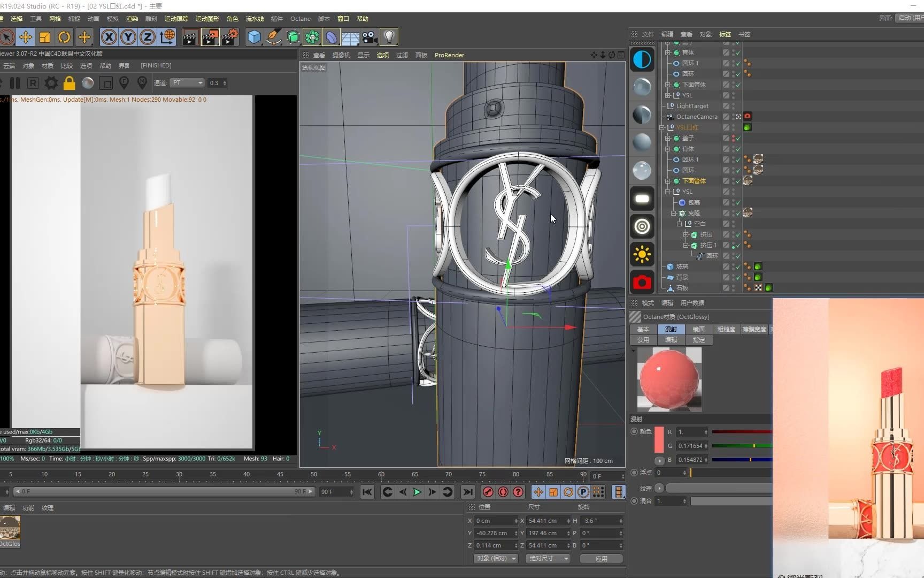This screenshot has width=924, height=578.
Task: Open the spline pen tool
Action: pos(274,37)
